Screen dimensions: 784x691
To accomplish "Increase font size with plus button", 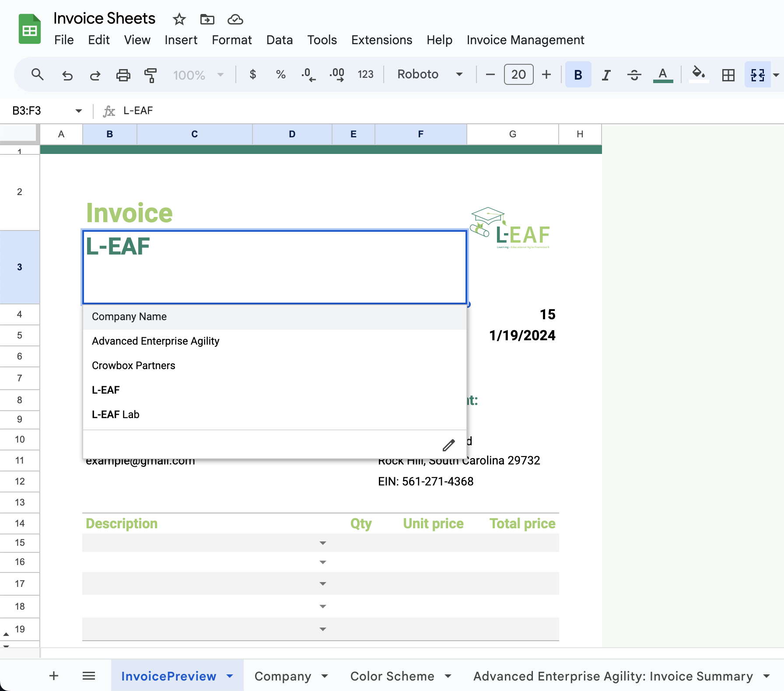I will coord(546,75).
